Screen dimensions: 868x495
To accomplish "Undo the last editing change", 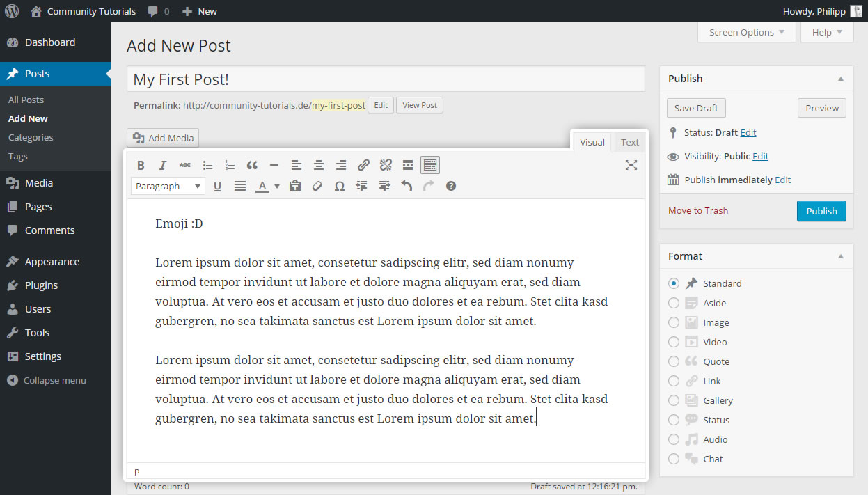I will tap(407, 186).
